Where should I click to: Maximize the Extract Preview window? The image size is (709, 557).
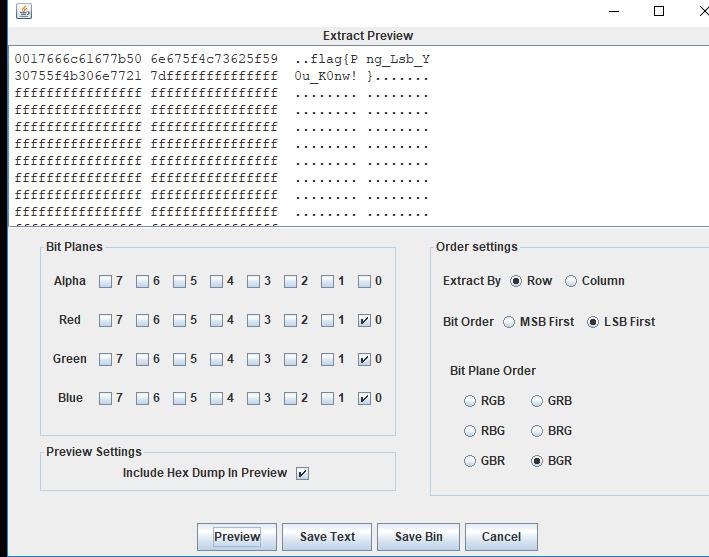coord(659,11)
